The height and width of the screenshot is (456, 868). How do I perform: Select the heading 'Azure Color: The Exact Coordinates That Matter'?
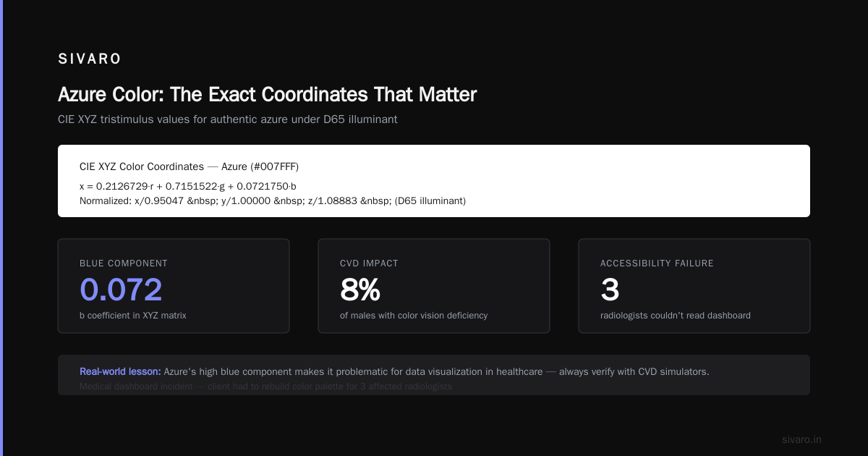[267, 95]
